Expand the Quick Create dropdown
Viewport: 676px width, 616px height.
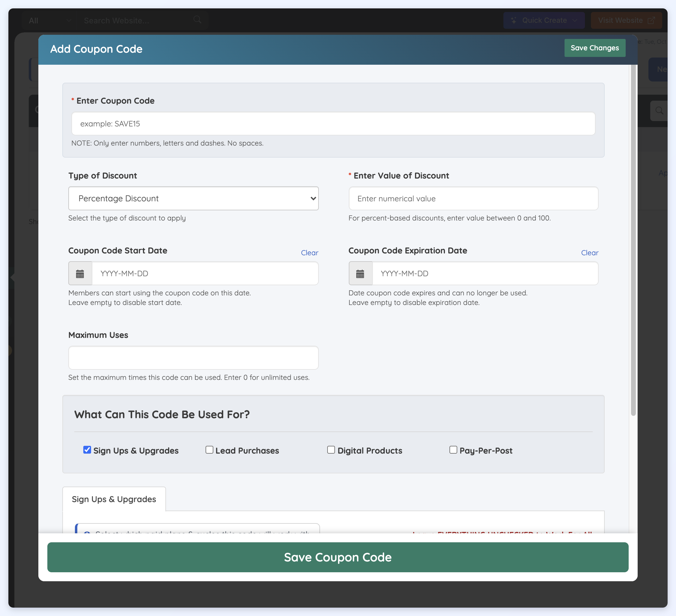pyautogui.click(x=575, y=20)
